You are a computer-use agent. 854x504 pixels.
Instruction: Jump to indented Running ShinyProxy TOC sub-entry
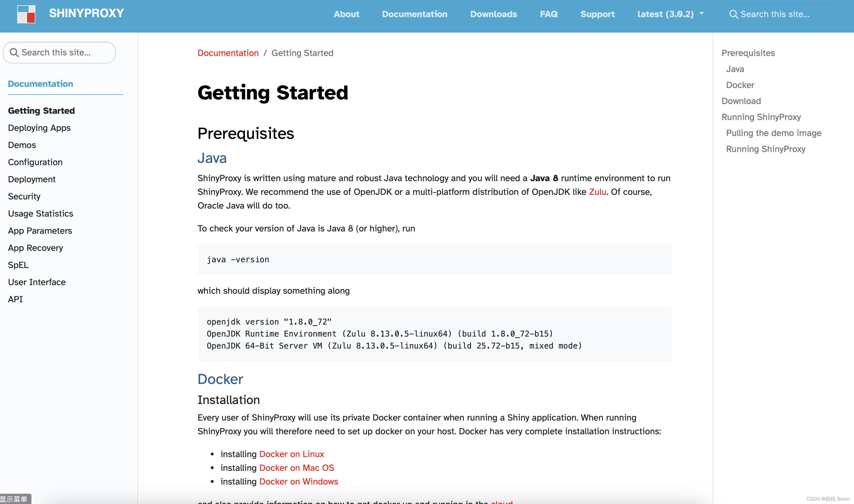pos(766,149)
